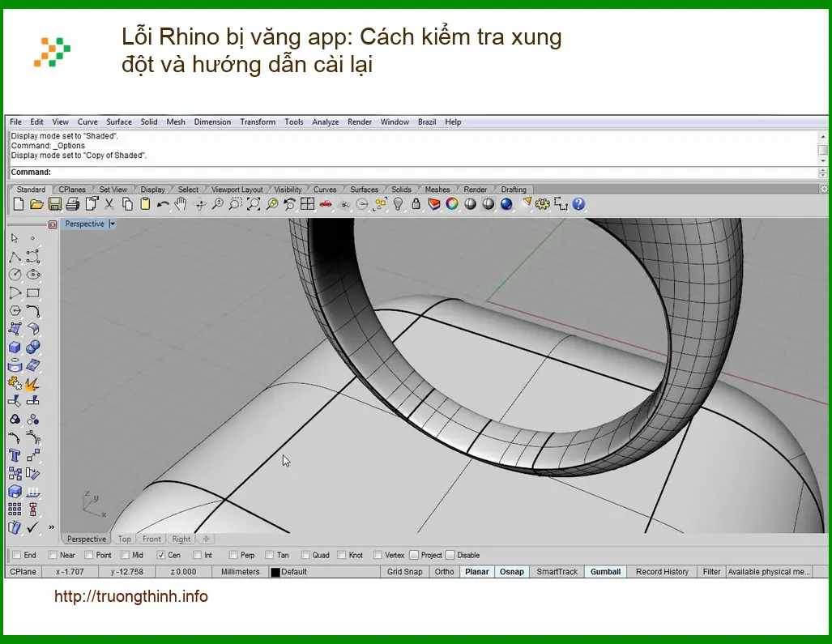Select the Polyline tool
832x644 pixels.
pos(15,257)
